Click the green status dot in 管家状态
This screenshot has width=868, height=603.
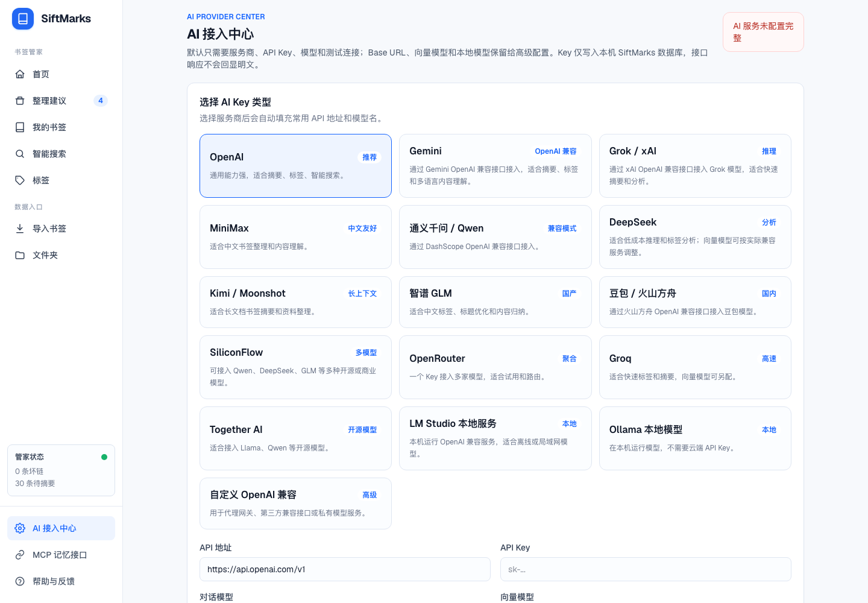[104, 457]
